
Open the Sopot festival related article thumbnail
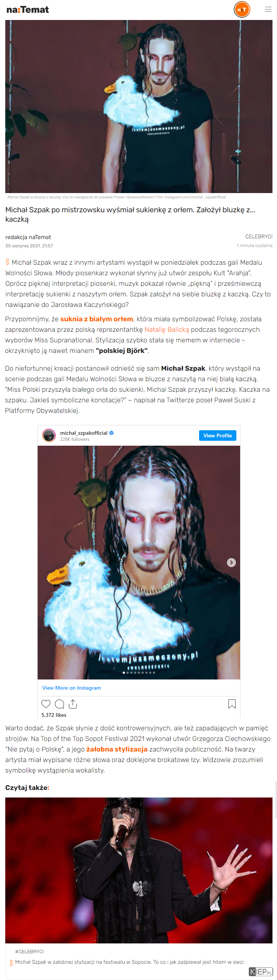click(139, 870)
